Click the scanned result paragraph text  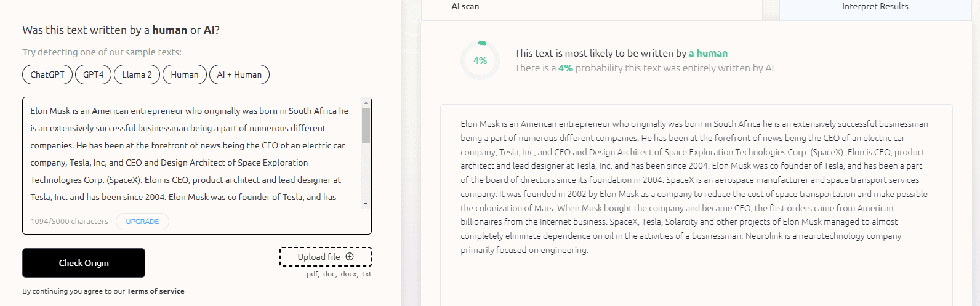pos(694,187)
